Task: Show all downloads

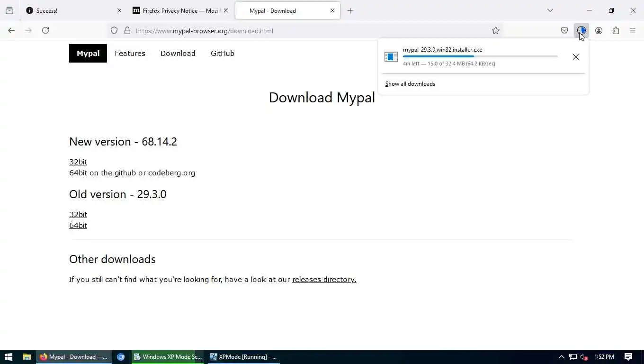Action: pyautogui.click(x=410, y=84)
